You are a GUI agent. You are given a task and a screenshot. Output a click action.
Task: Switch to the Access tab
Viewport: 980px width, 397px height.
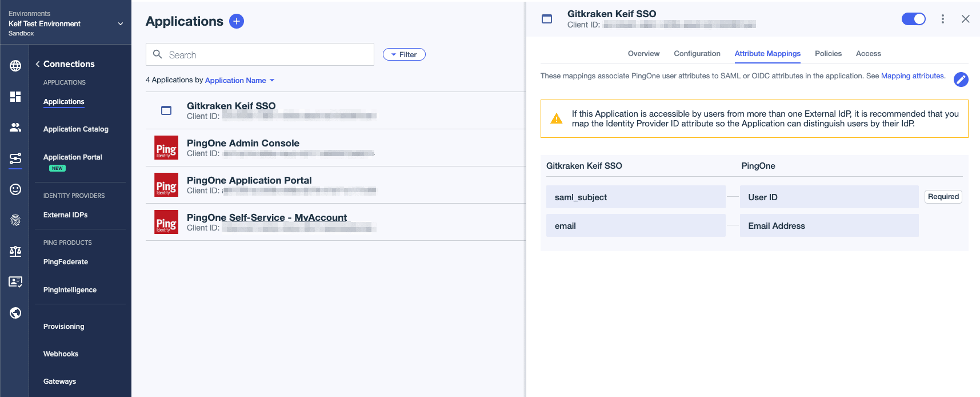click(868, 54)
